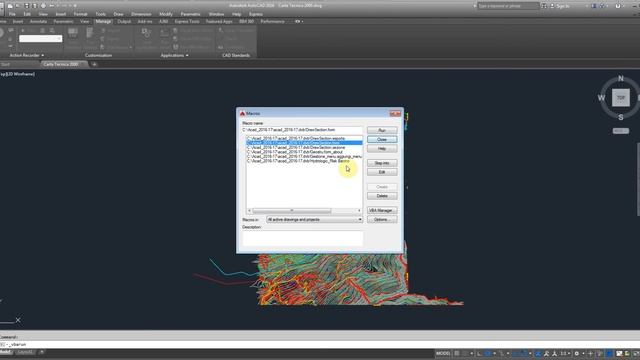Open the WCS dropdown under ViewCube
This screenshot has width=640, height=360.
coord(620,131)
